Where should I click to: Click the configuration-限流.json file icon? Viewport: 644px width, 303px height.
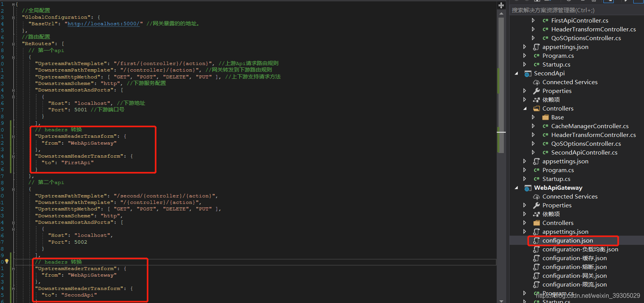coord(536,285)
